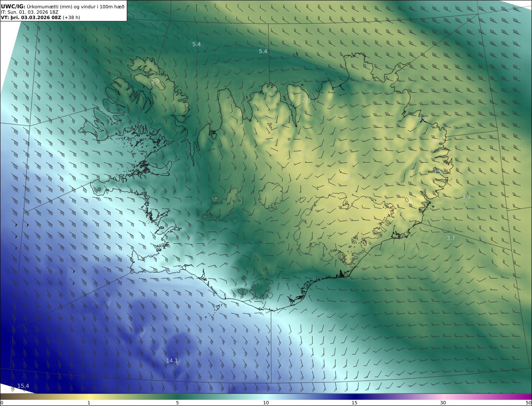Screen dimensions: 532x406
Task: Click the colorbar tick label '1'
Action: (x=89, y=403)
